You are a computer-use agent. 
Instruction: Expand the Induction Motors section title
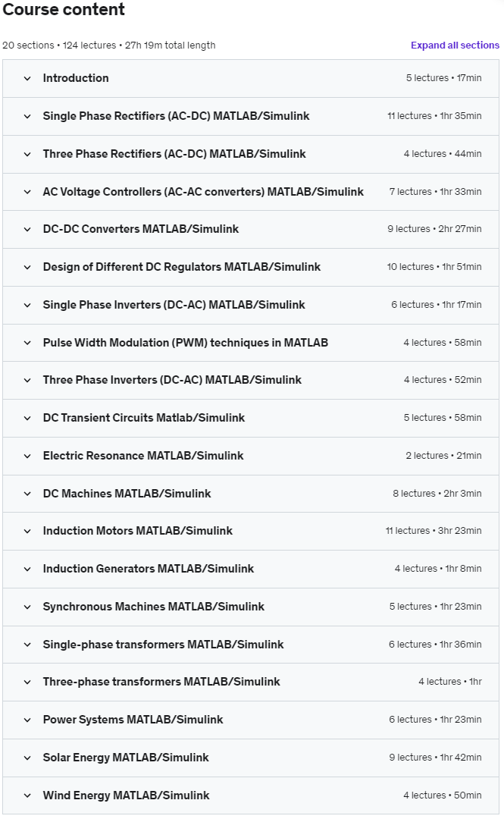tap(137, 531)
